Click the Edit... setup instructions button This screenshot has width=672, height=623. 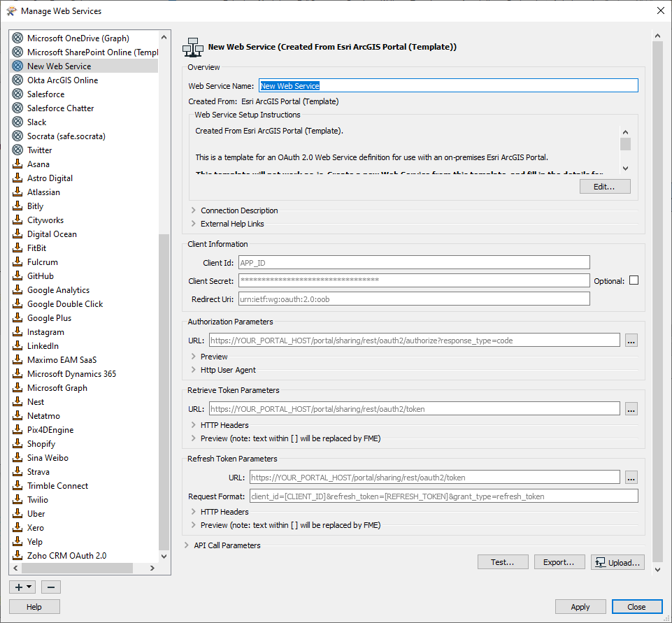click(605, 187)
